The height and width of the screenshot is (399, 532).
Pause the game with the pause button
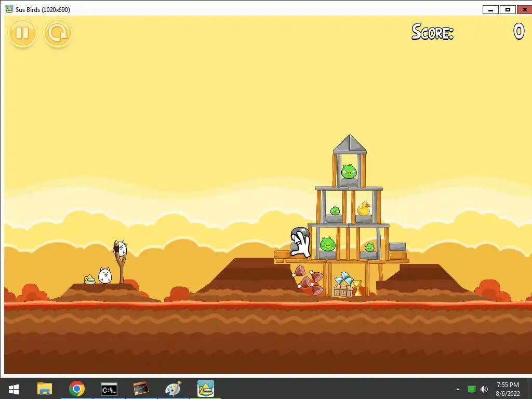(22, 33)
